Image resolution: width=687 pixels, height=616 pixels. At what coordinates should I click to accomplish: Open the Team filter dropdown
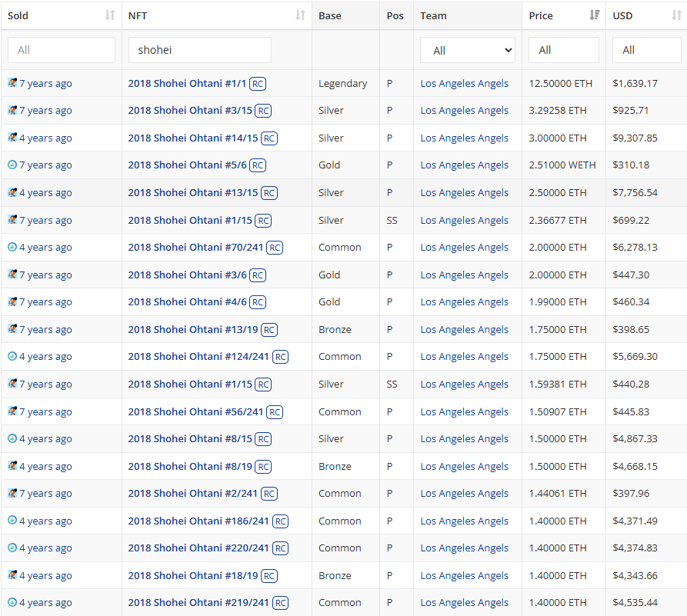[x=468, y=50]
